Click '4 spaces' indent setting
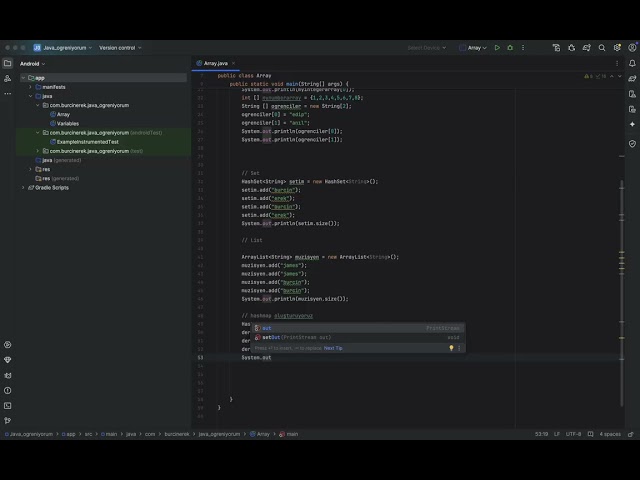This screenshot has height=480, width=640. [610, 434]
